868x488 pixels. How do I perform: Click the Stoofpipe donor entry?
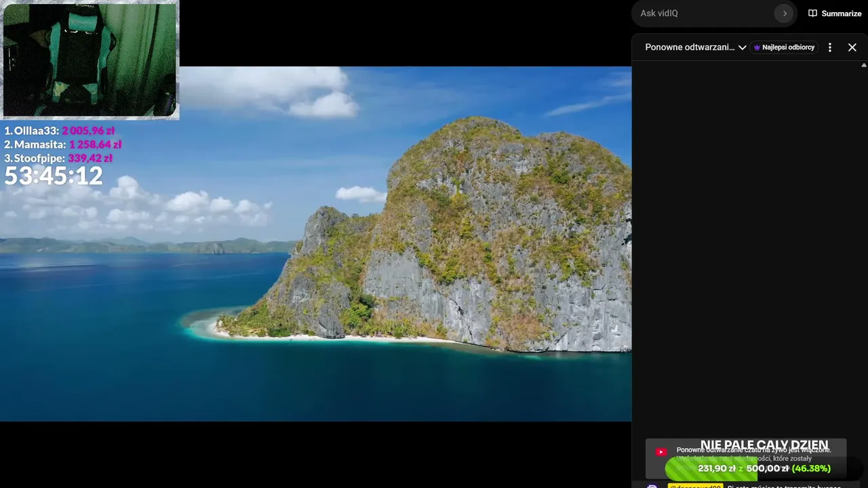pyautogui.click(x=58, y=158)
